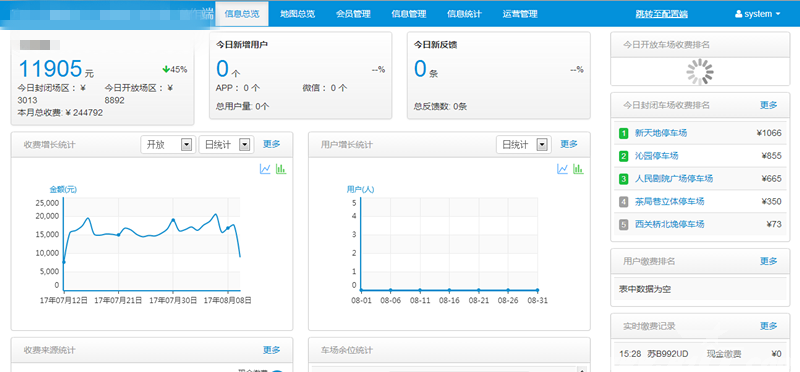
Task: Click 更多 in 收费增长统计 panel
Action: tap(271, 144)
